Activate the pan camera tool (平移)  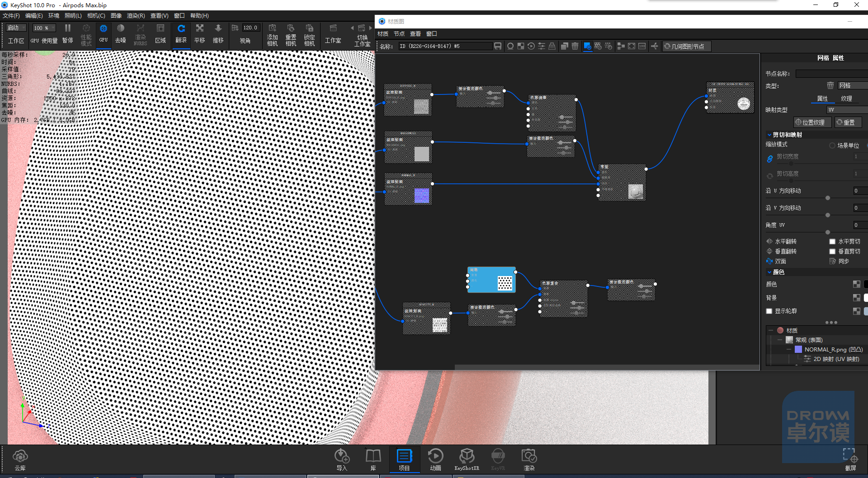click(x=200, y=33)
